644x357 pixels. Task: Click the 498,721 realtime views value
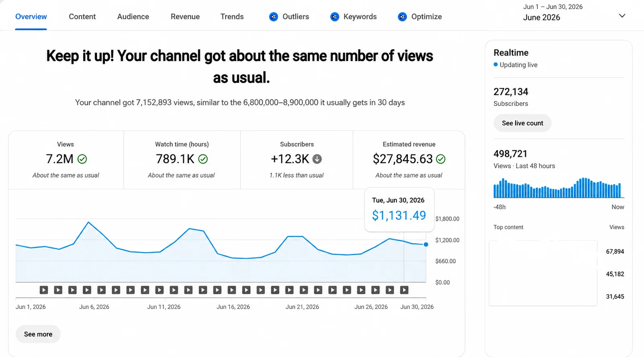(510, 154)
